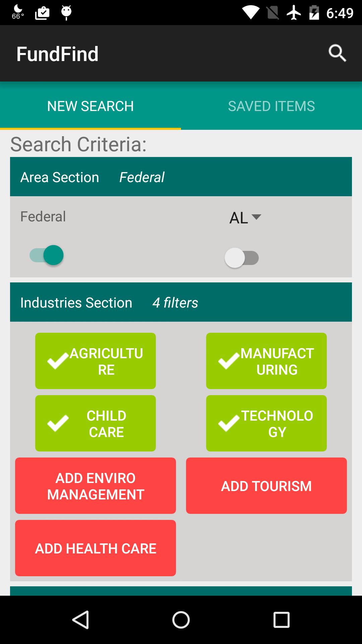Collapse the Area Section header
The width and height of the screenshot is (362, 644).
click(181, 177)
